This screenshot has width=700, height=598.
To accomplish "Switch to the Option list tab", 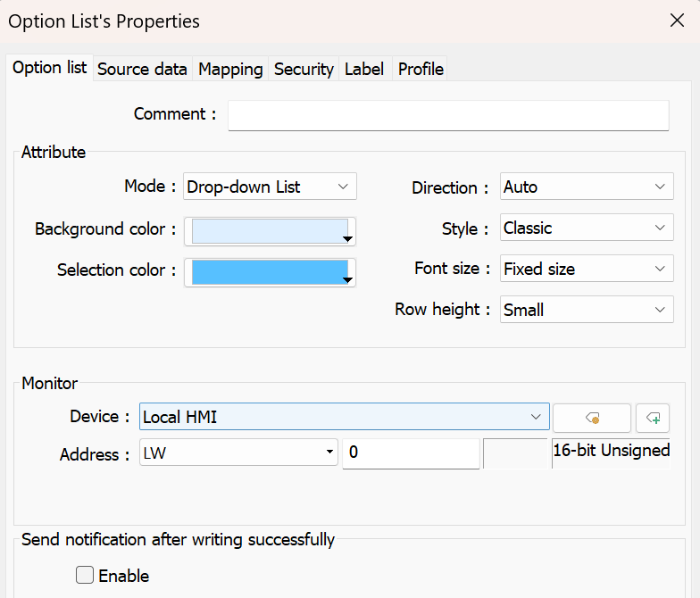I will point(50,68).
